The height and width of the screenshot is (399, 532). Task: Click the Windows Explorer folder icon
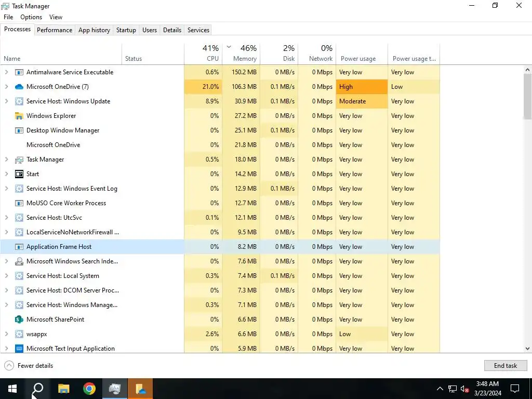coord(19,116)
